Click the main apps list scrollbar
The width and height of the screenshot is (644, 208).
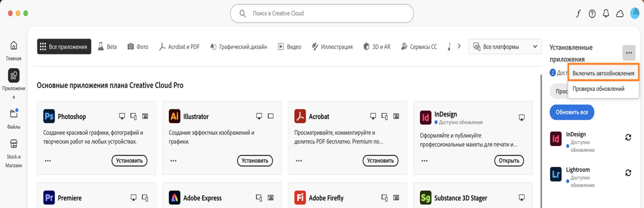pos(541,141)
